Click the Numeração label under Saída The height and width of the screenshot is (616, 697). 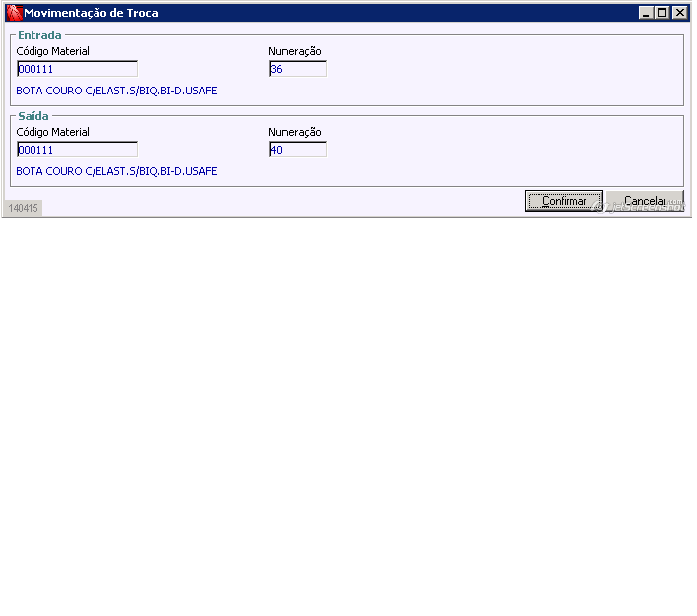click(294, 132)
